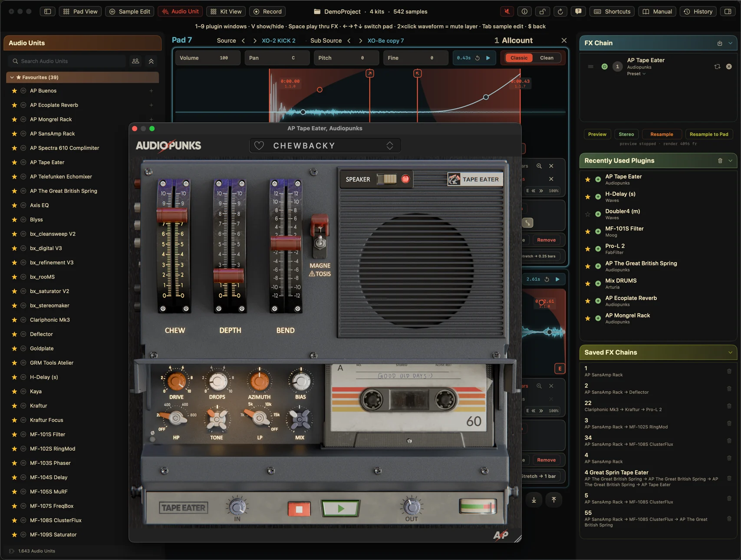Open the Shortcuts button
The height and width of the screenshot is (560, 741).
click(x=612, y=12)
